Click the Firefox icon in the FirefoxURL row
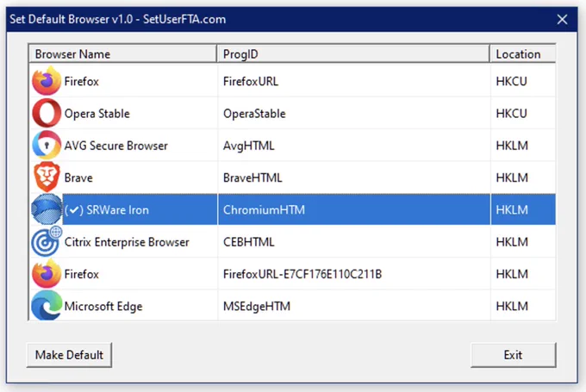This screenshot has width=586, height=392. click(x=47, y=81)
